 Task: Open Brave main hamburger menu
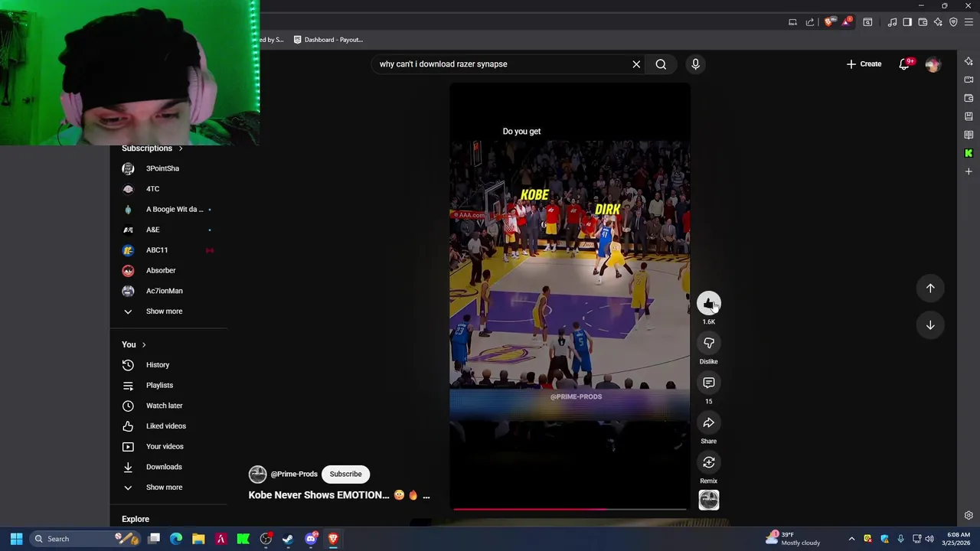coord(969,22)
